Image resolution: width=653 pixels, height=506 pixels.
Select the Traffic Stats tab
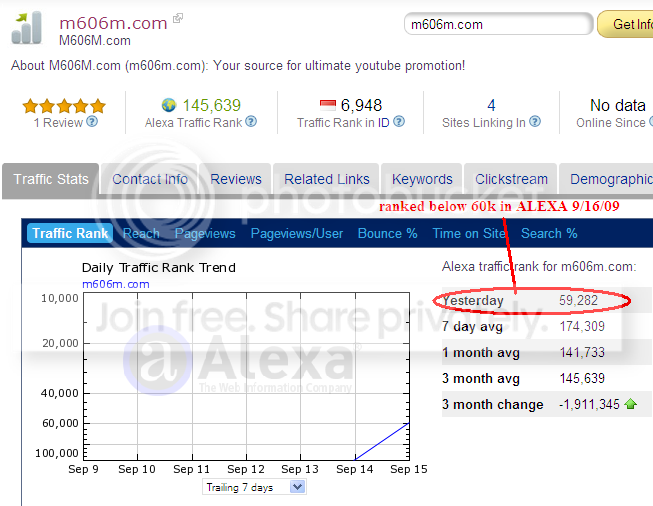click(51, 179)
